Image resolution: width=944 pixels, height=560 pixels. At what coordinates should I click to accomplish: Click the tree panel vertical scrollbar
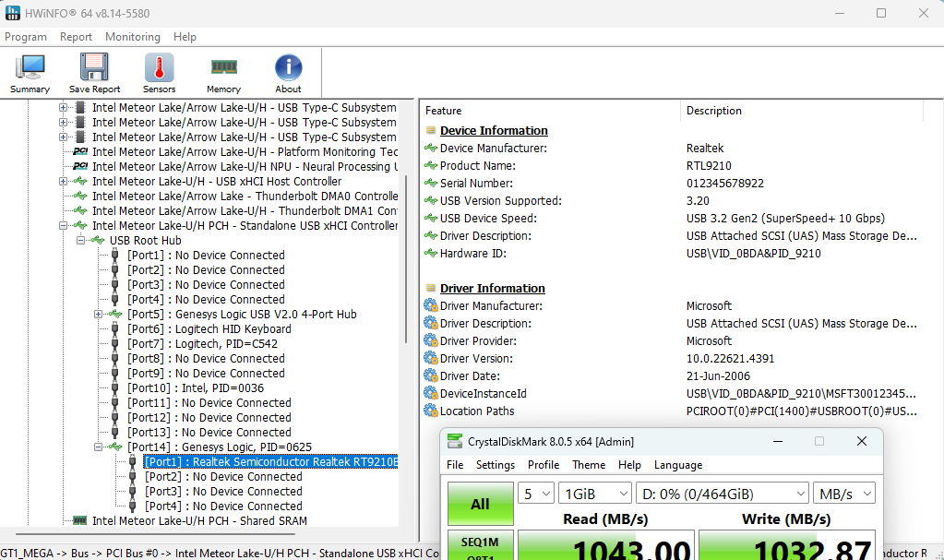click(x=406, y=259)
